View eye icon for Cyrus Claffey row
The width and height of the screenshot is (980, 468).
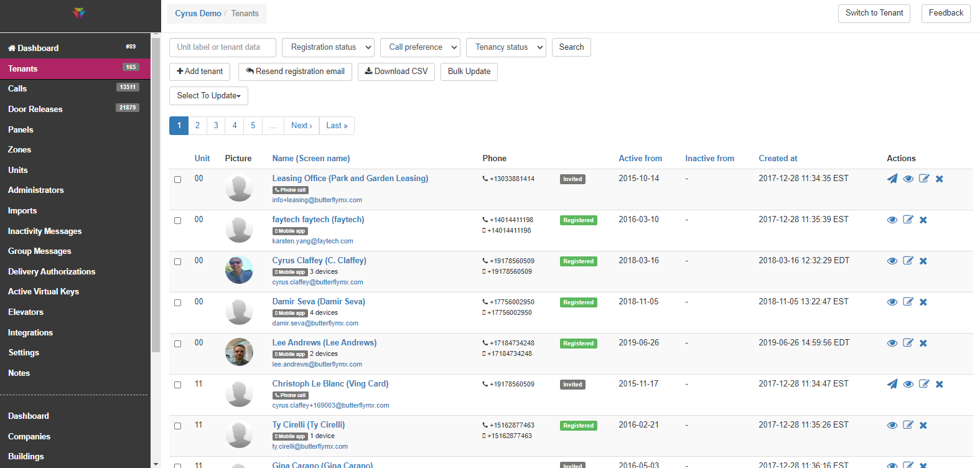892,261
